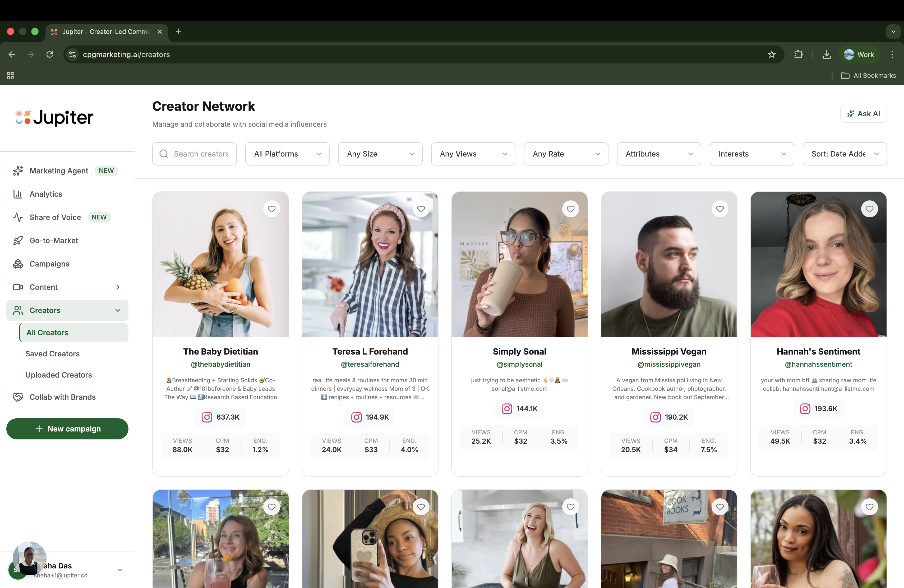Select Uploaded Creators in sidebar
The height and width of the screenshot is (588, 904).
(58, 375)
